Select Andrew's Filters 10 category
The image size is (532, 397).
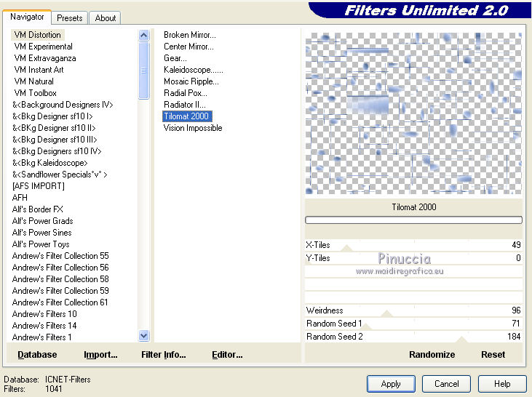tap(44, 314)
